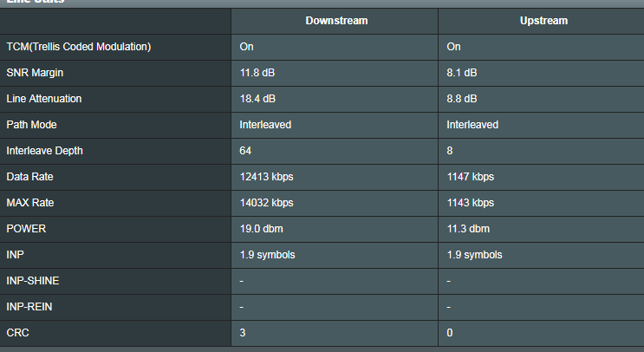Click the Downstream column header
Screen dimensions: 644x352
[x=336, y=21]
